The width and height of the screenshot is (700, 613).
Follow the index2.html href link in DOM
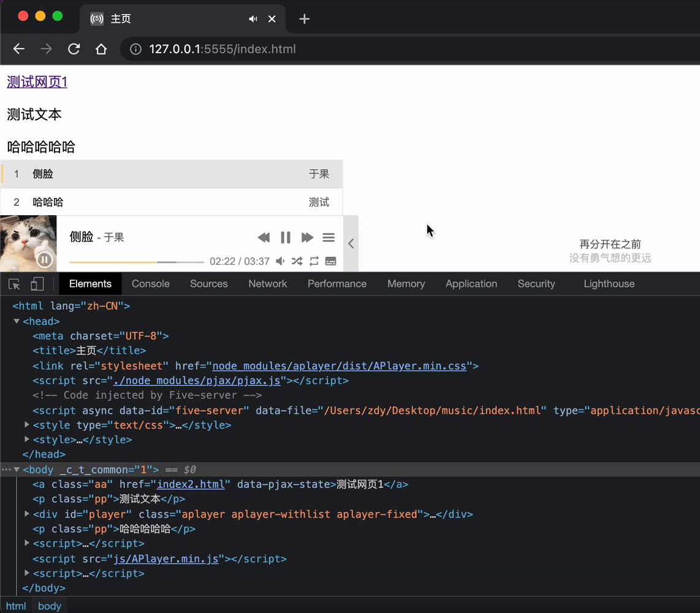[191, 484]
